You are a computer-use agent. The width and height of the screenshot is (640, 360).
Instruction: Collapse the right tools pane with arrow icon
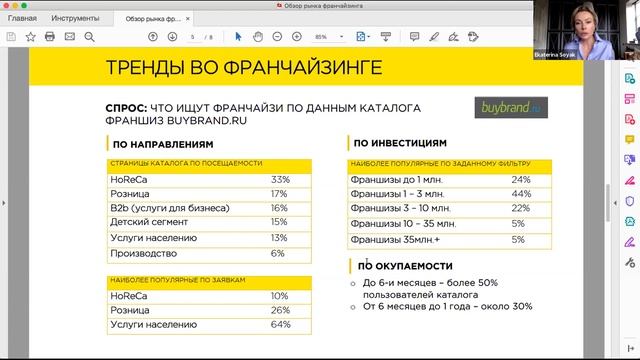[630, 348]
